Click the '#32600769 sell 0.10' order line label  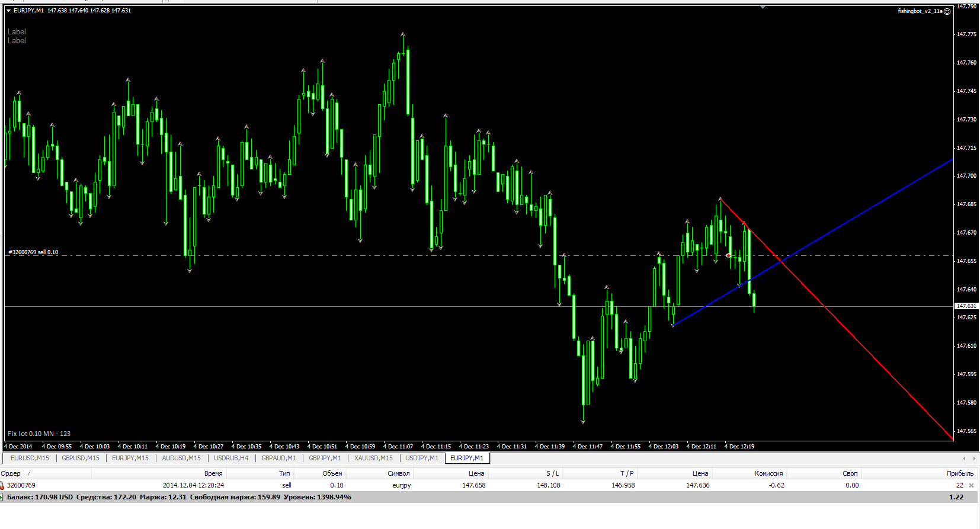click(x=33, y=252)
